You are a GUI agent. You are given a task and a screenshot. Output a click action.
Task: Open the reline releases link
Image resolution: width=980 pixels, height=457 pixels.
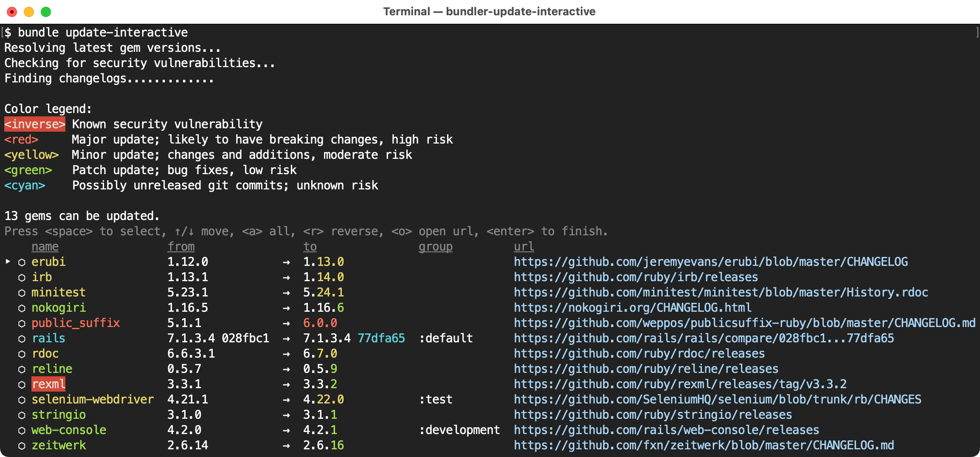(x=646, y=369)
